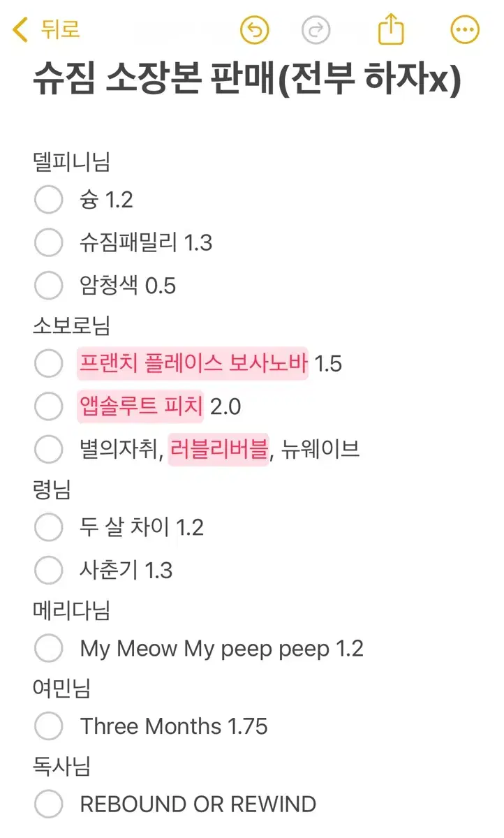Toggle the 별의자취 checklist circle
The image size is (504, 838).
pyautogui.click(x=49, y=449)
